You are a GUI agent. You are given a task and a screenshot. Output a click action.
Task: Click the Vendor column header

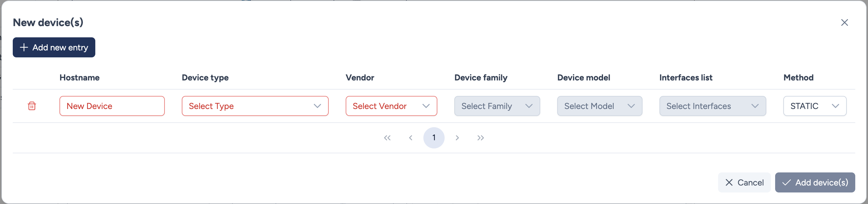(360, 77)
